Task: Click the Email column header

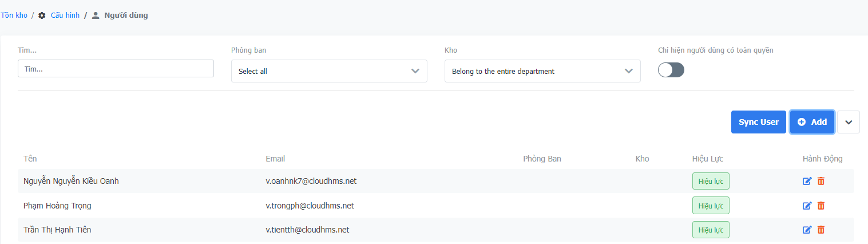Action: click(275, 159)
